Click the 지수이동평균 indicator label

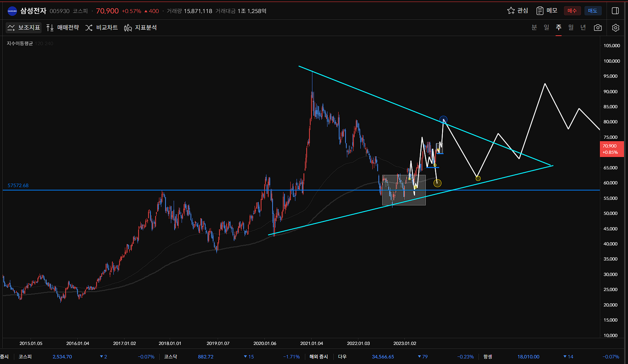pyautogui.click(x=20, y=44)
